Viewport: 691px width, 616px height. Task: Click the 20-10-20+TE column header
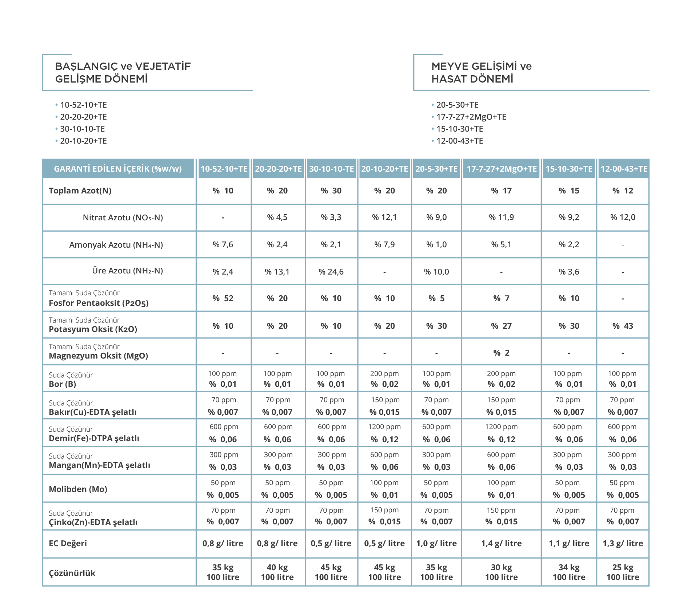tap(384, 169)
